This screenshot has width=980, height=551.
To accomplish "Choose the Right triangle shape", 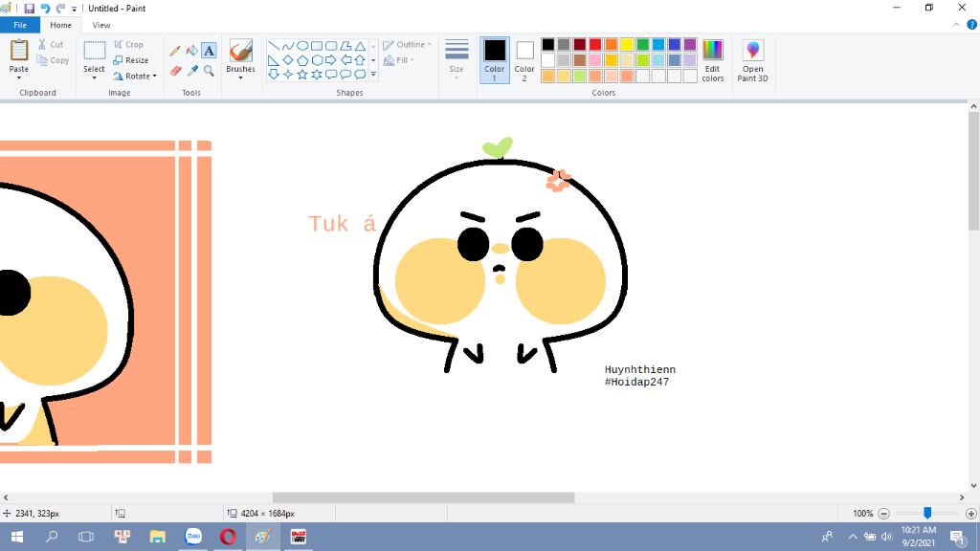I will coord(273,60).
